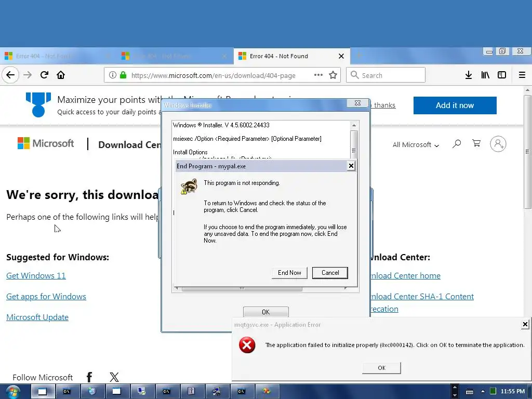
Task: Click OK in mqtgsvc.exe Application Error dialog
Action: tap(381, 368)
